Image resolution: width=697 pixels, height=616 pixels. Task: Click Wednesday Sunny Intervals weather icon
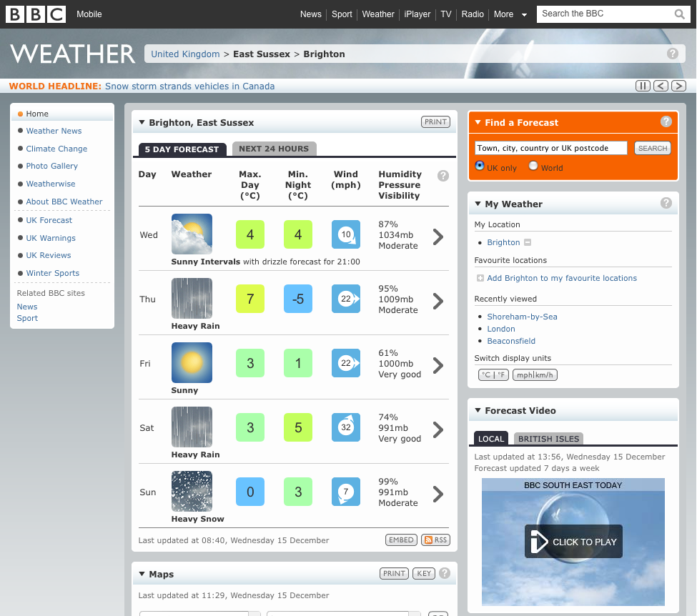pyautogui.click(x=192, y=234)
